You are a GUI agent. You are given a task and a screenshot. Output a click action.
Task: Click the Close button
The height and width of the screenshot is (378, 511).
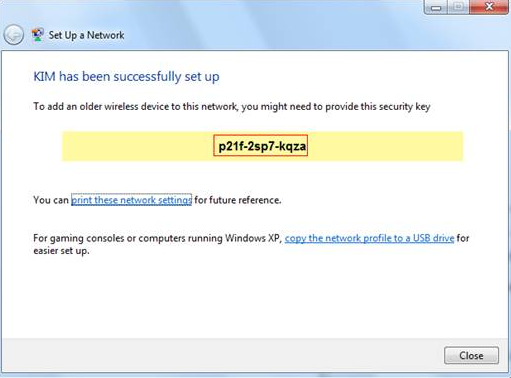click(x=471, y=356)
